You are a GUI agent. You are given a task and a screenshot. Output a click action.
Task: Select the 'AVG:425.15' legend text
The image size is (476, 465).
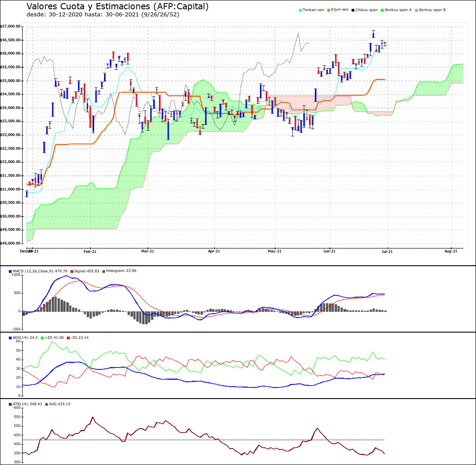(x=60, y=404)
